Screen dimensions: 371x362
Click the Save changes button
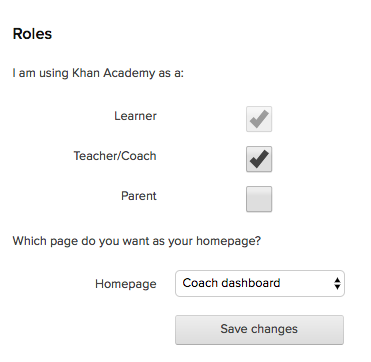(x=259, y=330)
